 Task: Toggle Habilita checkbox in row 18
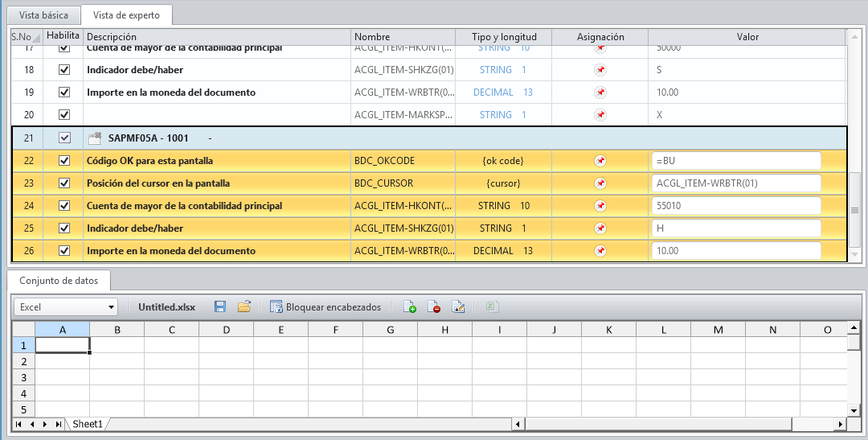[64, 70]
